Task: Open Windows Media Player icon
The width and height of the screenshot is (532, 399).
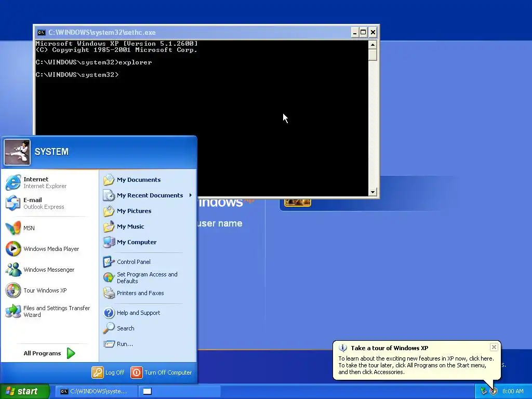Action: click(x=13, y=249)
